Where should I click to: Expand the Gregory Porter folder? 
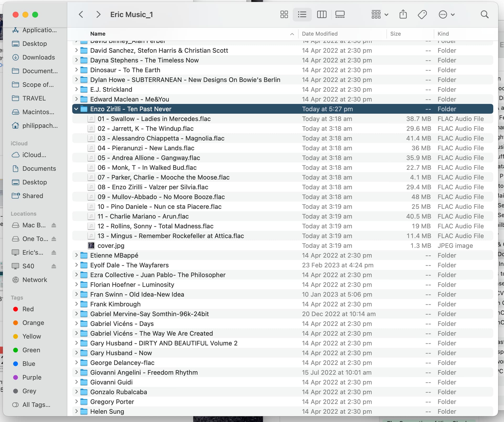click(76, 402)
